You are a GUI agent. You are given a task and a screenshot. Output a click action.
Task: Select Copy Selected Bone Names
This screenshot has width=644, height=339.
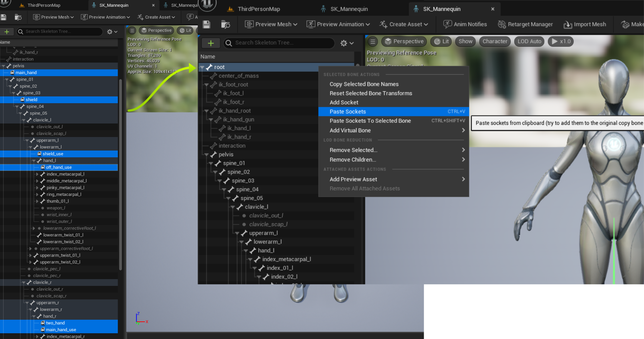pyautogui.click(x=364, y=84)
